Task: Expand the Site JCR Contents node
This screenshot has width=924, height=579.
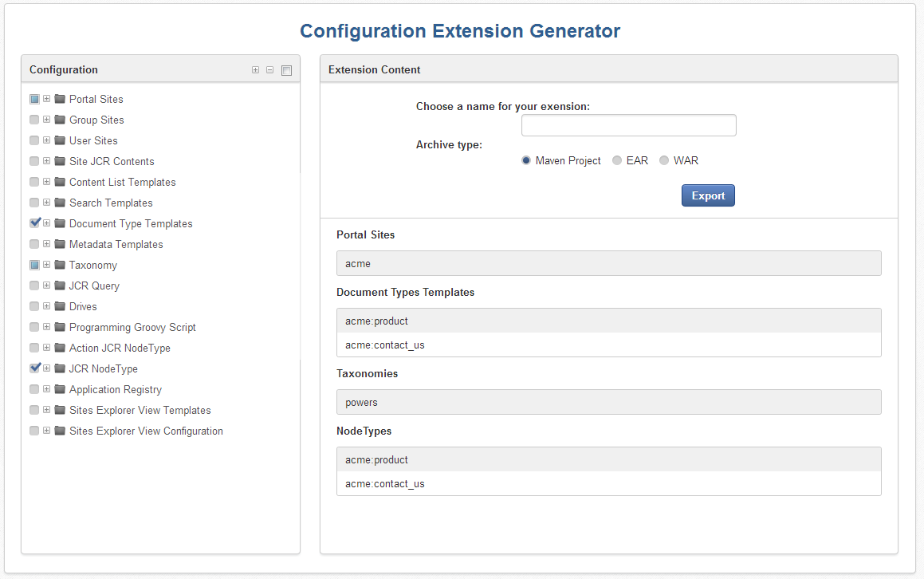Action: pyautogui.click(x=46, y=161)
